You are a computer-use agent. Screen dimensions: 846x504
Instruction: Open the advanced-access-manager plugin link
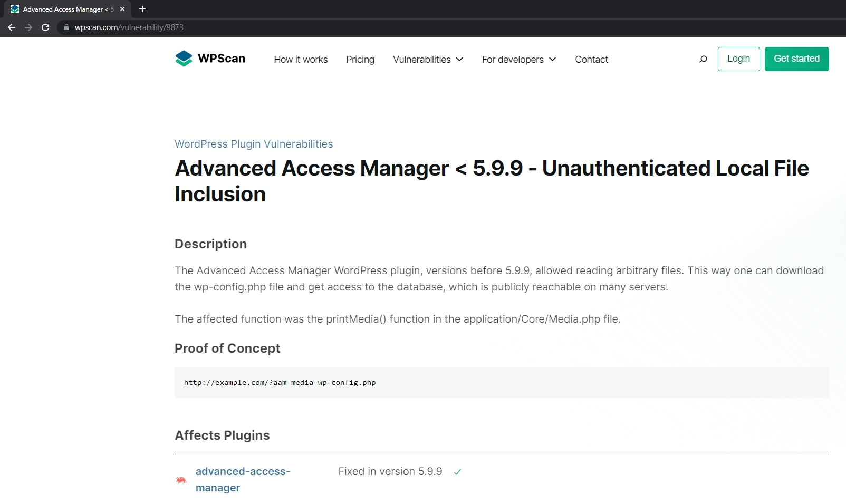[243, 480]
